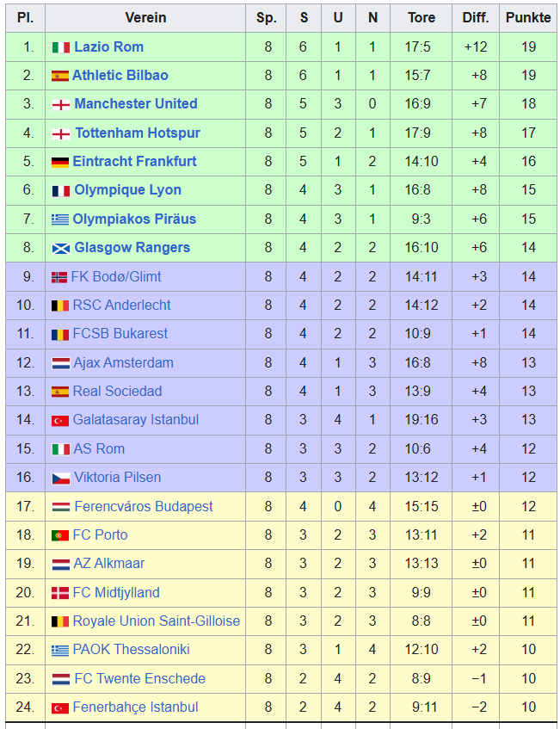The width and height of the screenshot is (560, 729).
Task: Follow the Tottenham Hotspur link
Action: click(x=138, y=133)
